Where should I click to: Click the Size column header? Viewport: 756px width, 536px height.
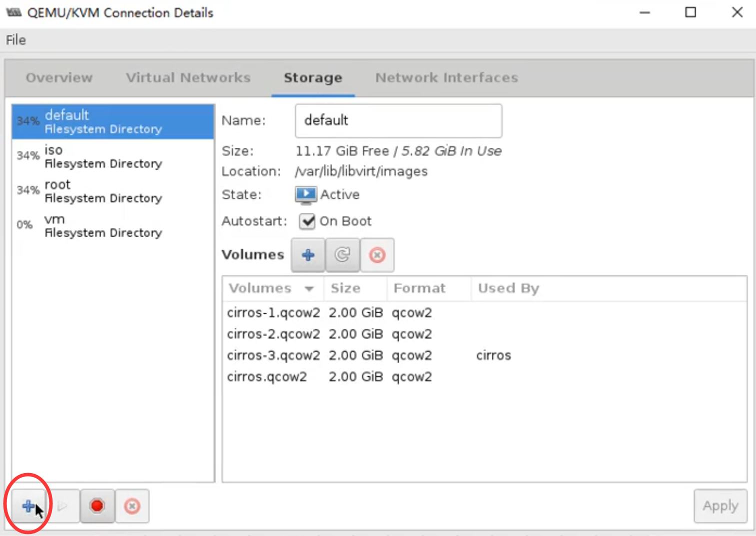pos(345,288)
